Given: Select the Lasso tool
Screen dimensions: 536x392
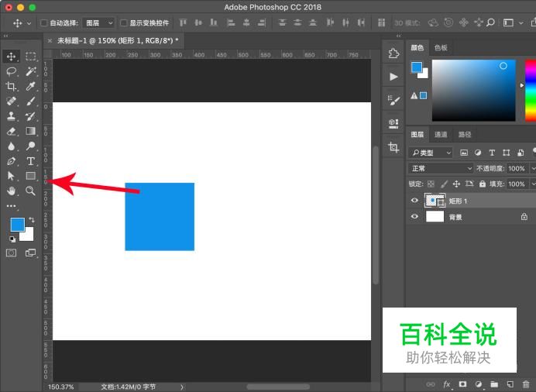Looking at the screenshot, I should [12, 70].
